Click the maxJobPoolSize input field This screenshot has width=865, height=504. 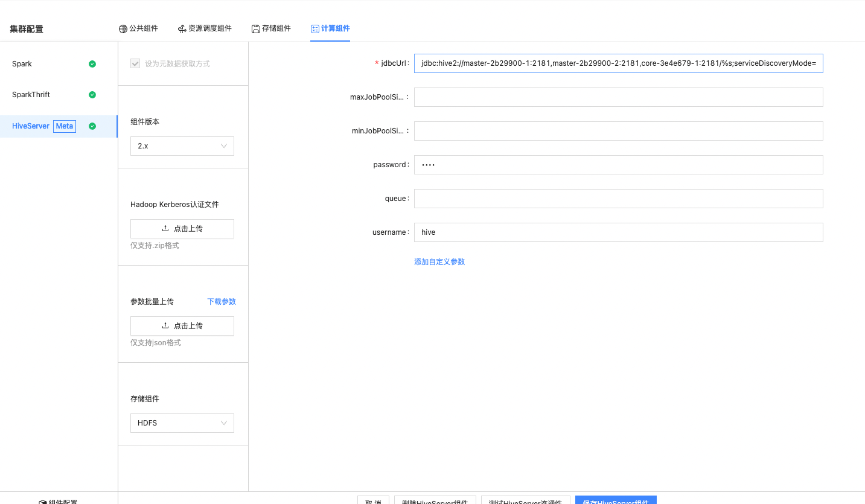point(619,97)
